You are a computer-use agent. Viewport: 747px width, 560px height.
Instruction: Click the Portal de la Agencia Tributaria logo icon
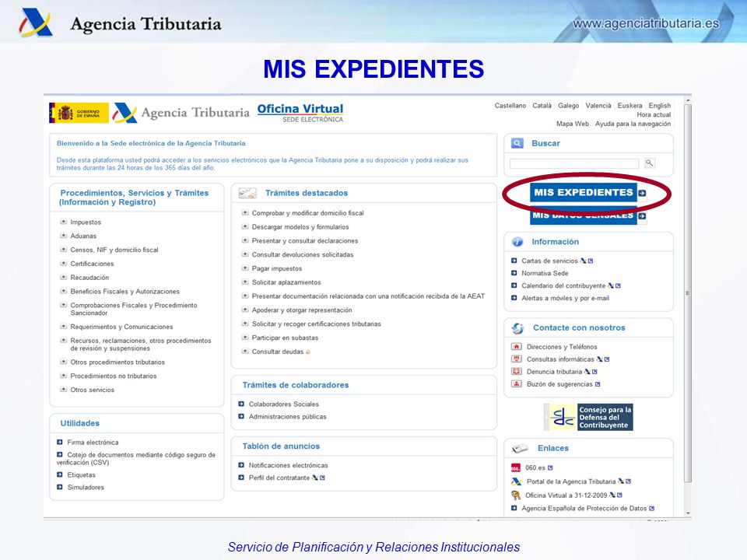pyautogui.click(x=516, y=481)
